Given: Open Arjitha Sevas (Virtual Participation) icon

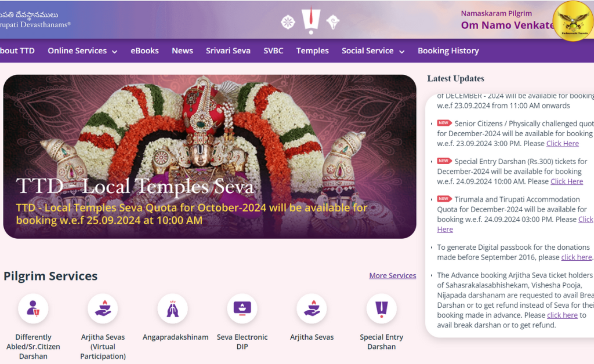Looking at the screenshot, I should (x=103, y=309).
